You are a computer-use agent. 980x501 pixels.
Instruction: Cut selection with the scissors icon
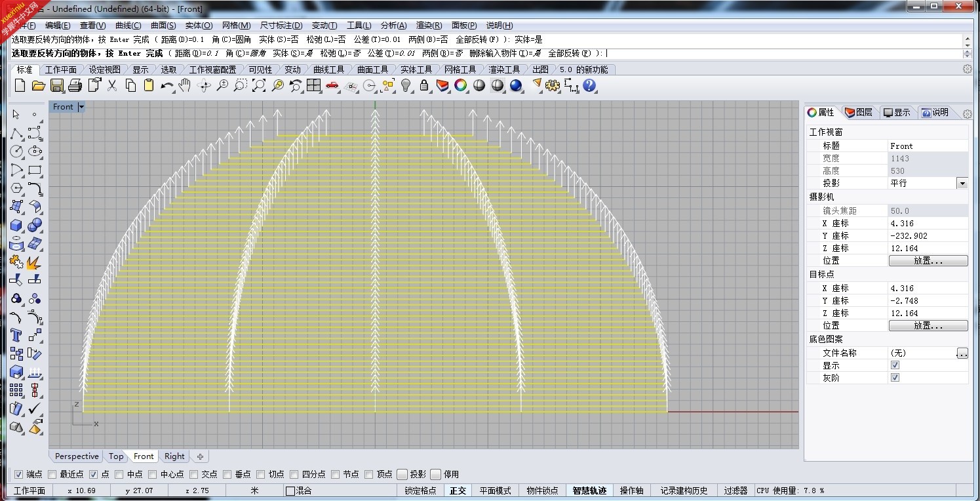[x=112, y=86]
